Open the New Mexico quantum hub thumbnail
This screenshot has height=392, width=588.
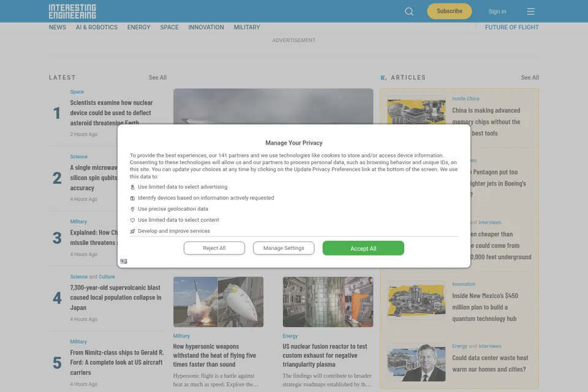click(x=417, y=300)
